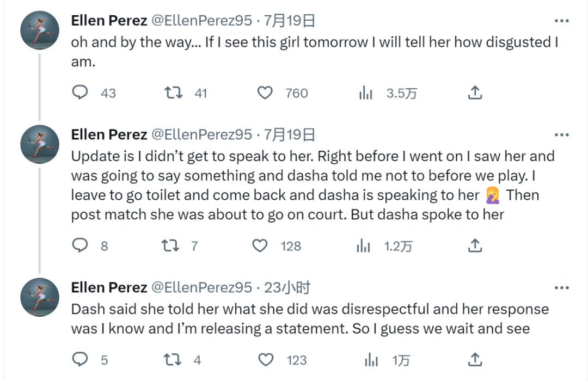The width and height of the screenshot is (588, 381).
Task: Open more options on second tweet
Action: [x=562, y=134]
